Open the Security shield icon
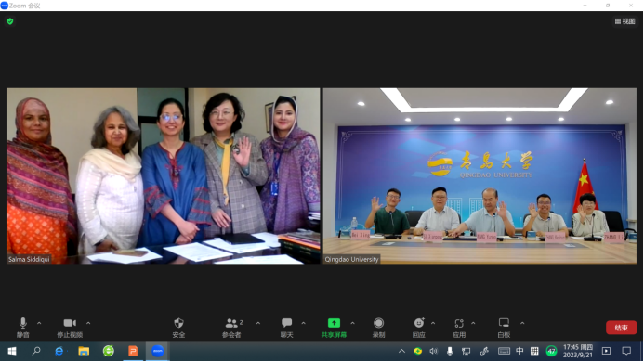644x362 pixels. click(x=178, y=328)
